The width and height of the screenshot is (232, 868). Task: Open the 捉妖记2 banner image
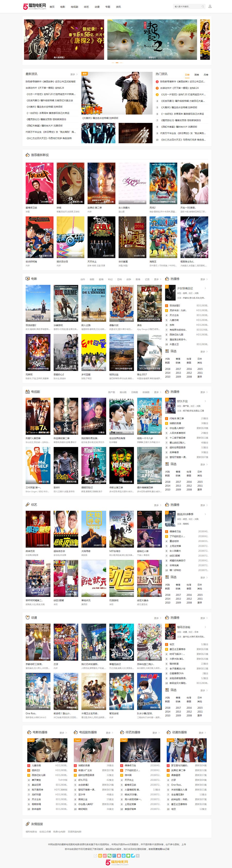[152, 39]
